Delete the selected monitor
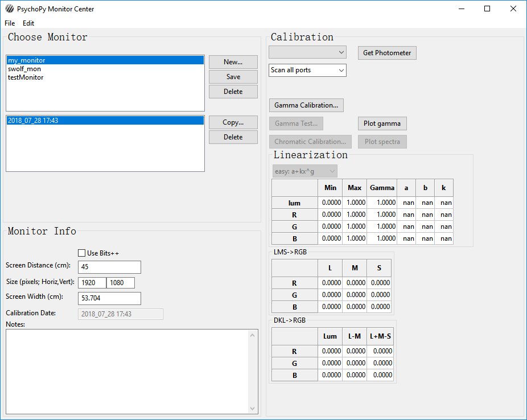This screenshot has height=420, width=527. [233, 92]
